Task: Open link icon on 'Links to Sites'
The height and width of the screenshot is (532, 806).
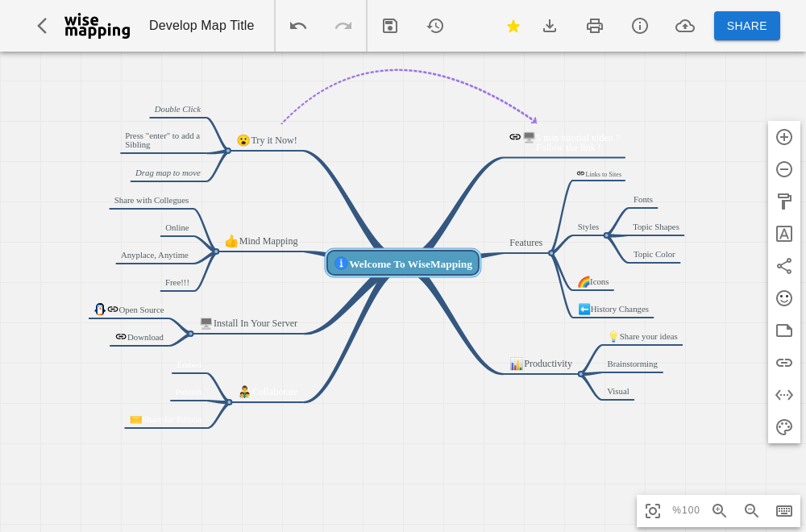Action: click(580, 174)
